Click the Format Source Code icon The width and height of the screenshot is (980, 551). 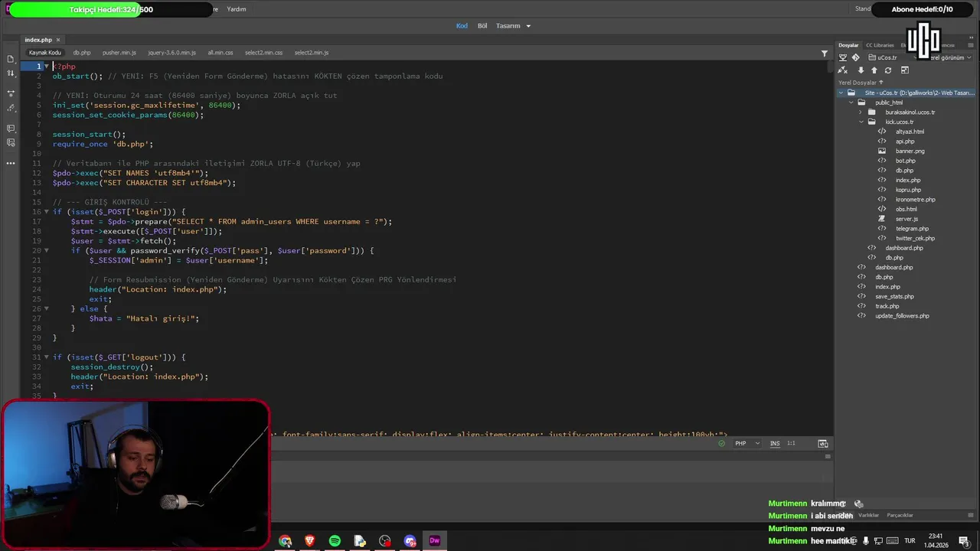[11, 108]
